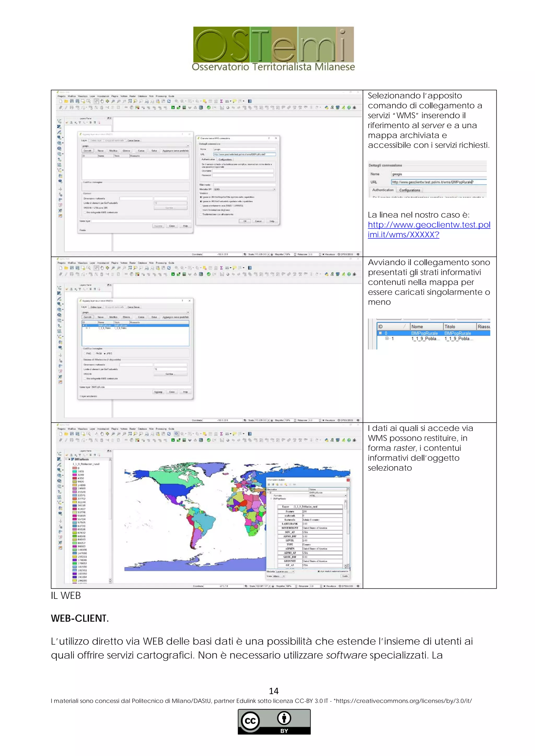Click the EPSG:4326 CRS status icon
Image resolution: width=535 pixels, height=756 pixels.
point(346,586)
